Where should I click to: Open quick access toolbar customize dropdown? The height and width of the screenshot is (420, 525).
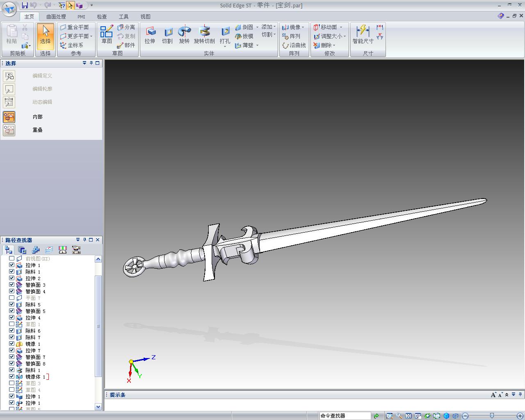(91, 5)
